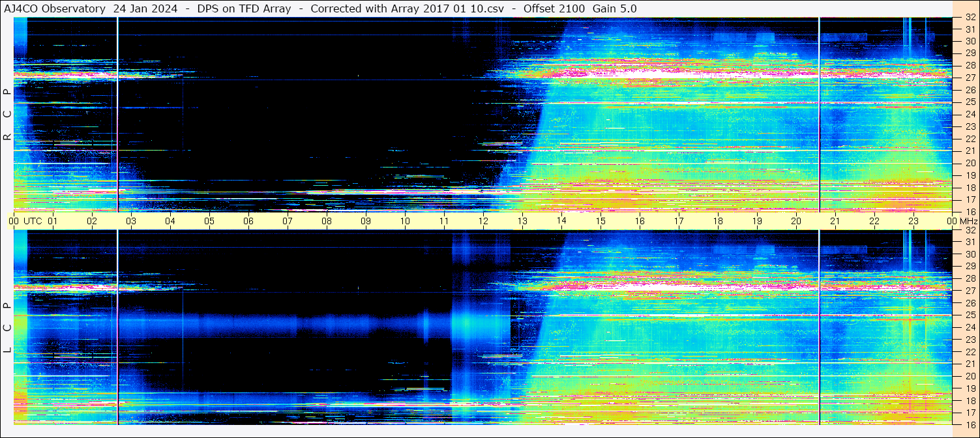Select 'Corrected with Array 2017 01 10.csv' text
Viewport: 980px width, 438px height.
click(407, 8)
